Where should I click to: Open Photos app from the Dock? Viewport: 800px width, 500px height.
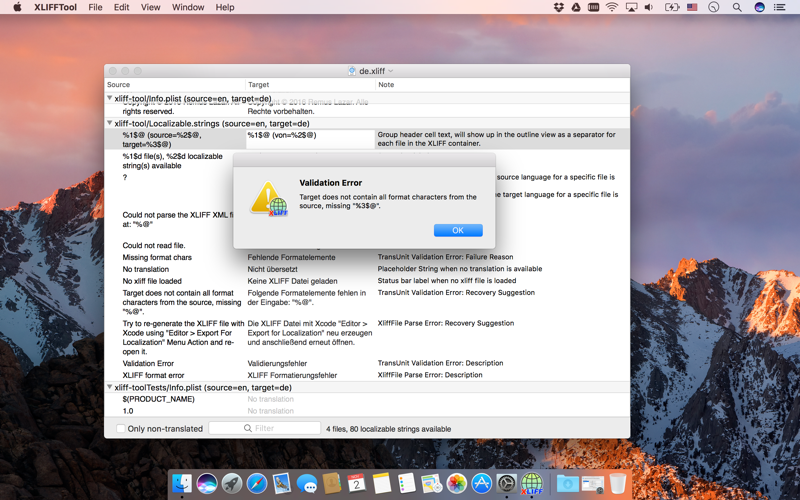(x=456, y=483)
